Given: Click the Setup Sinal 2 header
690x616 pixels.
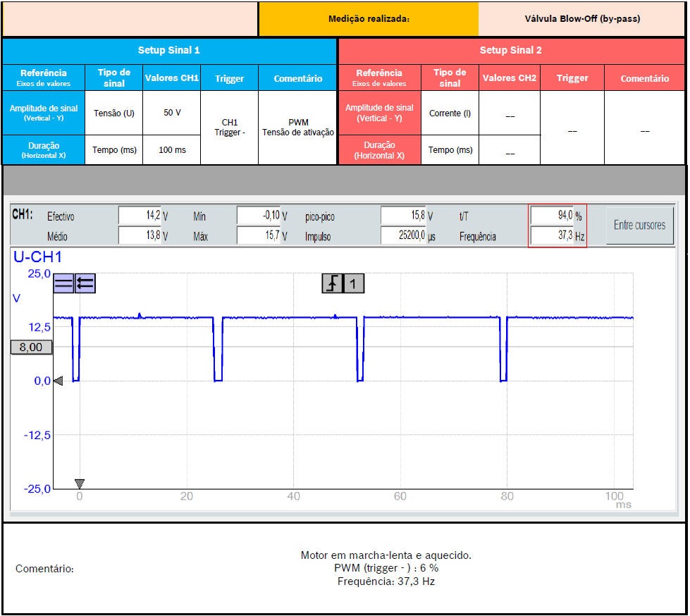Looking at the screenshot, I should 511,51.
